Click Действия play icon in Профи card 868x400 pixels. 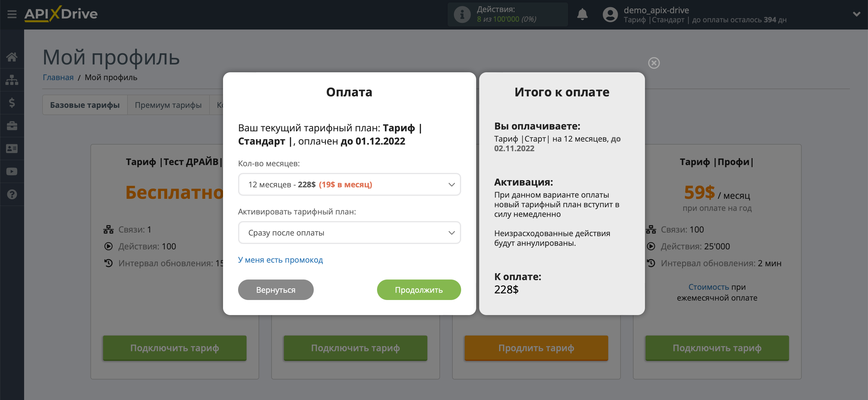click(651, 246)
